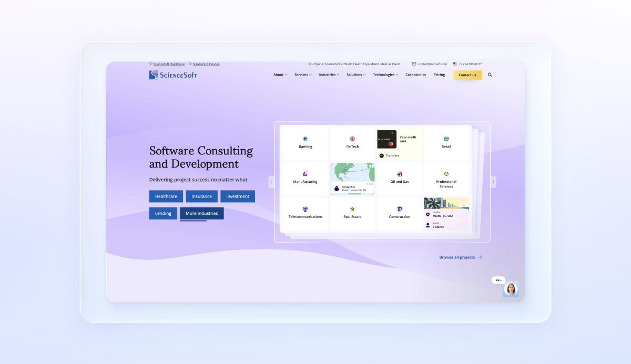
Task: Expand the About menu
Action: click(x=280, y=75)
